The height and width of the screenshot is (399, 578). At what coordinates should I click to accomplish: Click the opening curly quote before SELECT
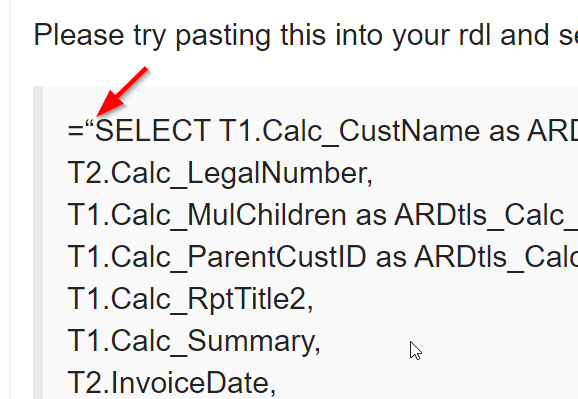click(90, 123)
